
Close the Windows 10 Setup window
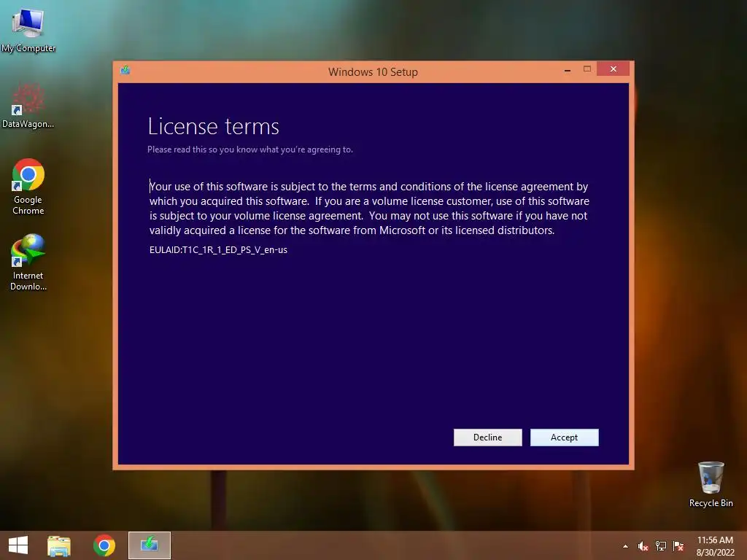(x=613, y=69)
